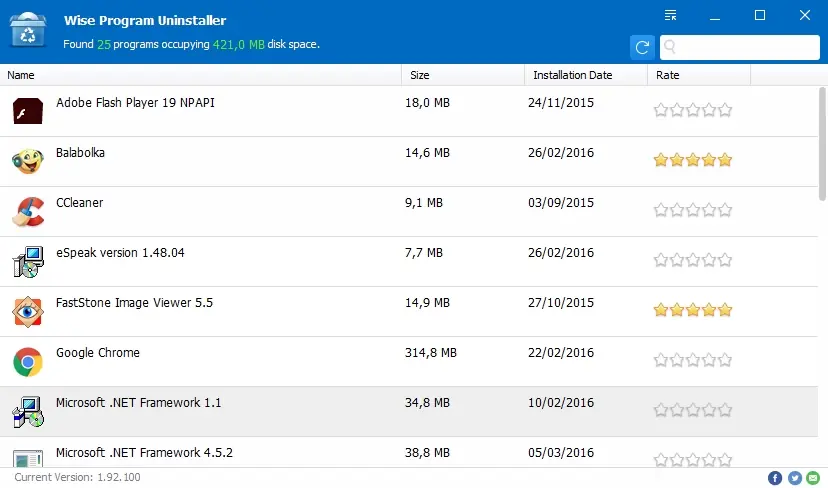Viewport: 828px width, 488px height.
Task: Open the email contact icon
Action: coord(813,478)
